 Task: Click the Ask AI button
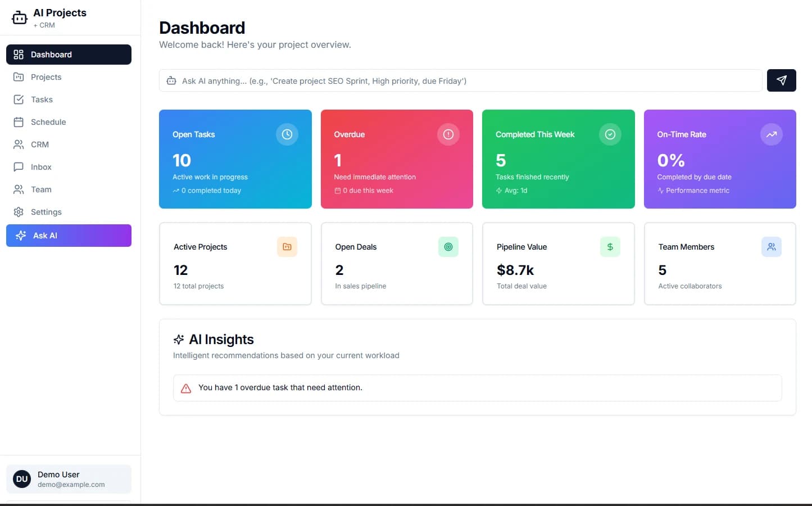click(69, 236)
